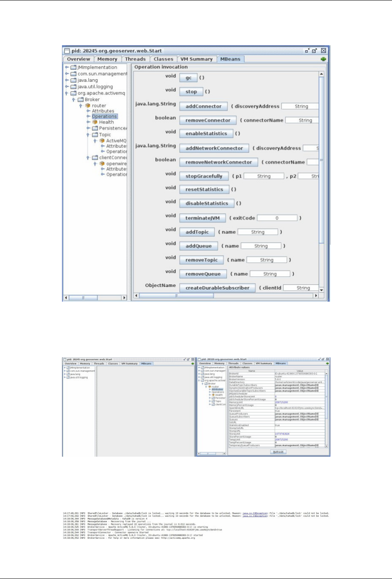The height and width of the screenshot is (579, 392).
Task: Click the createDurableSubscriber button
Action: (x=217, y=288)
